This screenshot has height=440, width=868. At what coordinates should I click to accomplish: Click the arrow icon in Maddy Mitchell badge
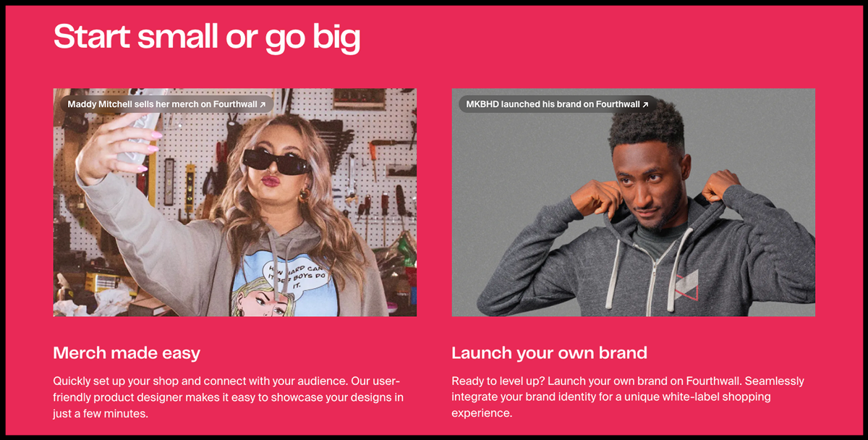tap(263, 104)
